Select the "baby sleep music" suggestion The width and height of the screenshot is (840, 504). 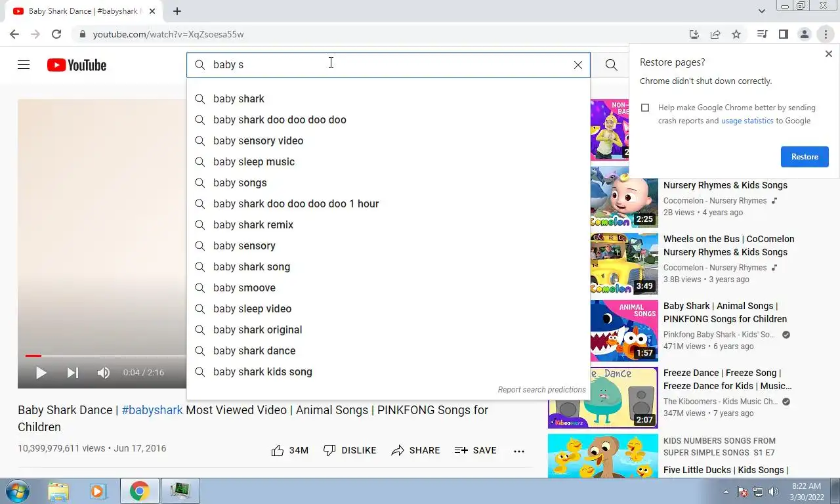pos(388,161)
